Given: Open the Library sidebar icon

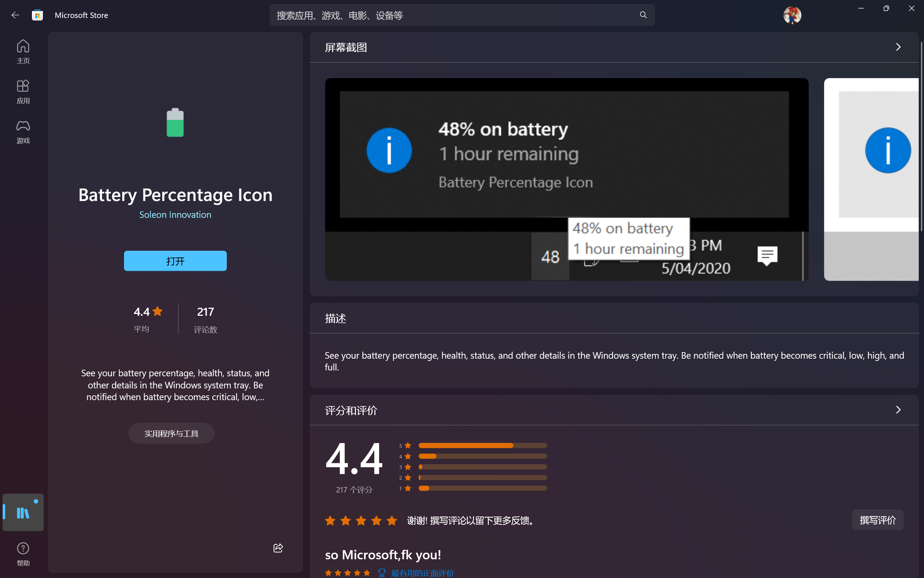Looking at the screenshot, I should pyautogui.click(x=23, y=512).
